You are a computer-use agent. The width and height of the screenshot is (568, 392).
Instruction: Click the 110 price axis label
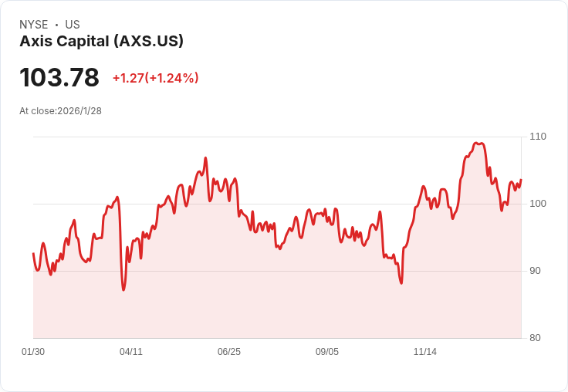point(538,137)
